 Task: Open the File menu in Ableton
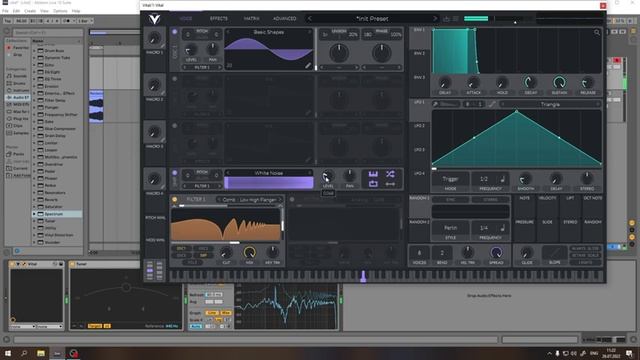pyautogui.click(x=5, y=11)
